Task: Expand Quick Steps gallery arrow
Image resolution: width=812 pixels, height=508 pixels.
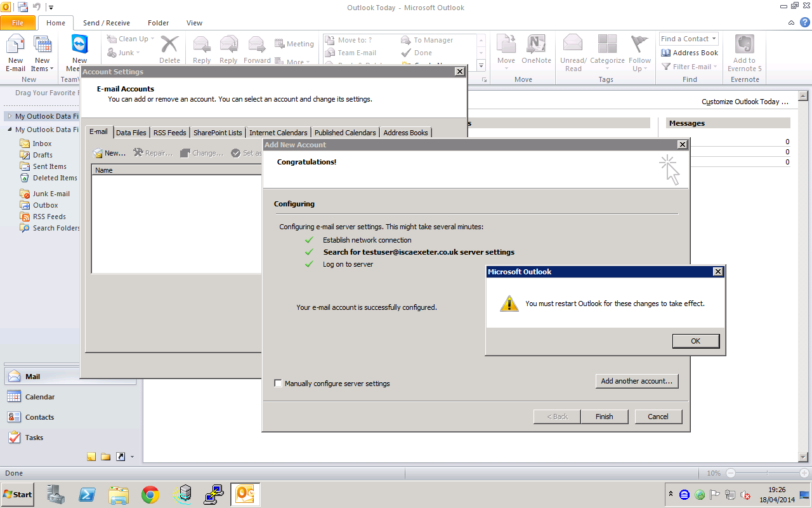Action: [x=481, y=65]
